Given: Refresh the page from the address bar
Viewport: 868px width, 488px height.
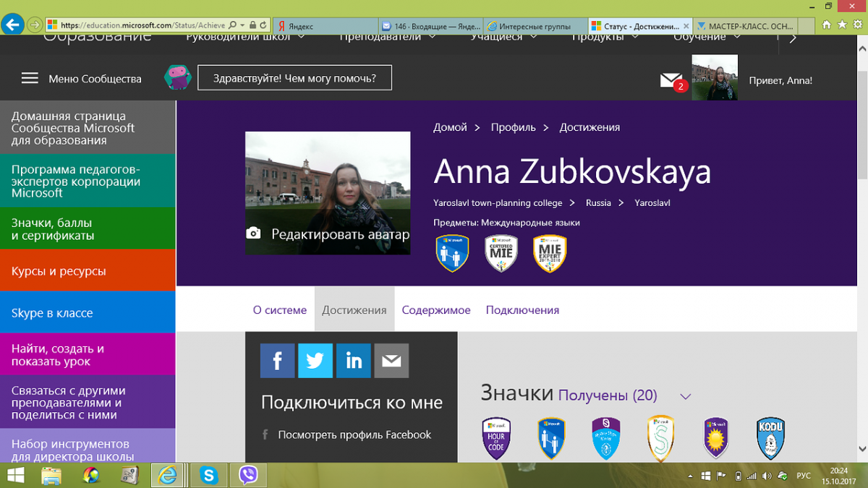Looking at the screenshot, I should click(264, 25).
